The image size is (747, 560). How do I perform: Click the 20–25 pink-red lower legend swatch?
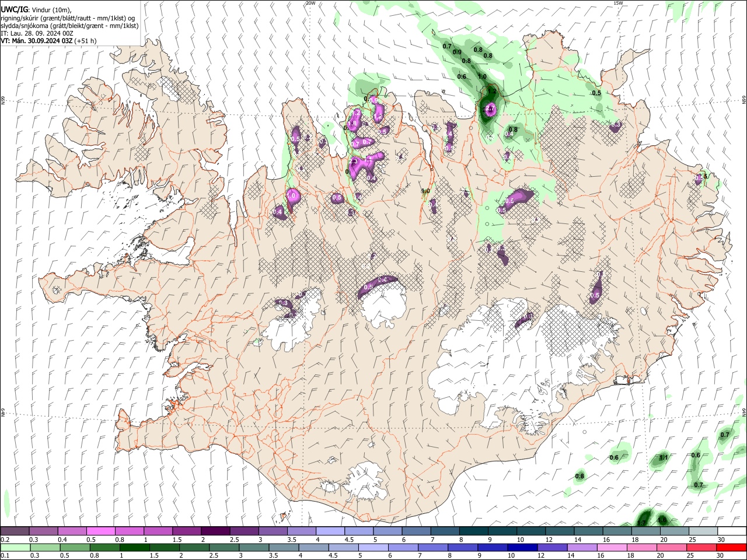tap(671, 547)
